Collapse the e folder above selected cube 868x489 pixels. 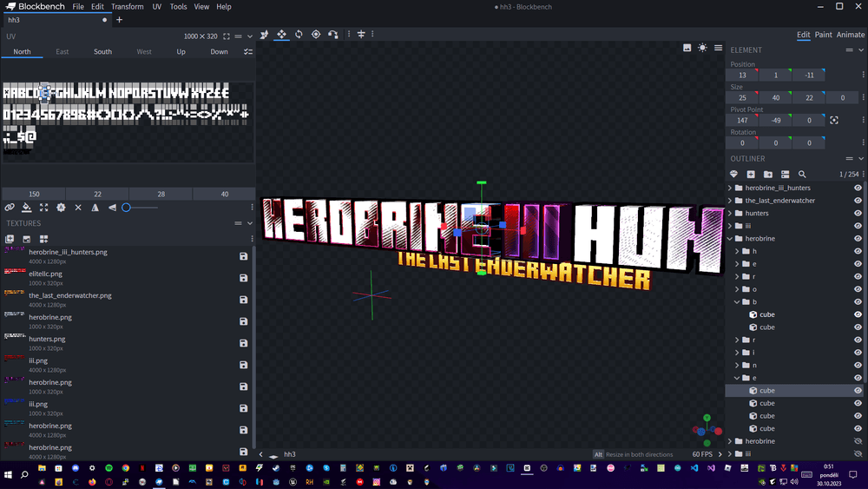pyautogui.click(x=737, y=378)
